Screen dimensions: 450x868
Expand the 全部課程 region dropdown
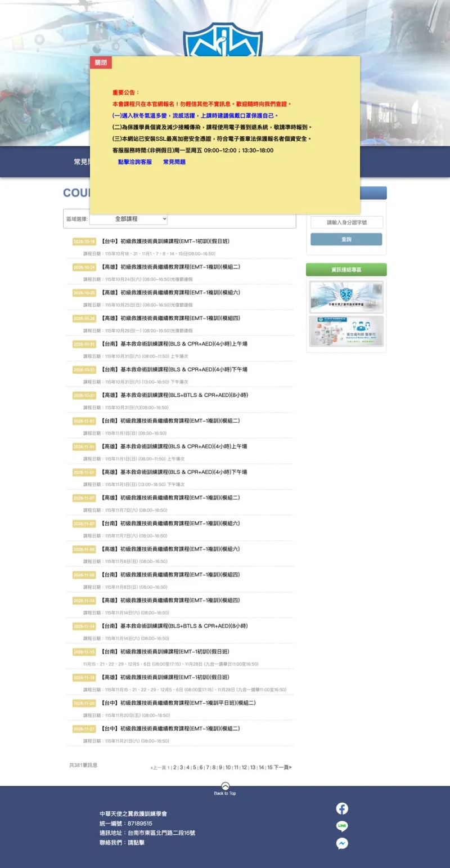[x=128, y=219]
